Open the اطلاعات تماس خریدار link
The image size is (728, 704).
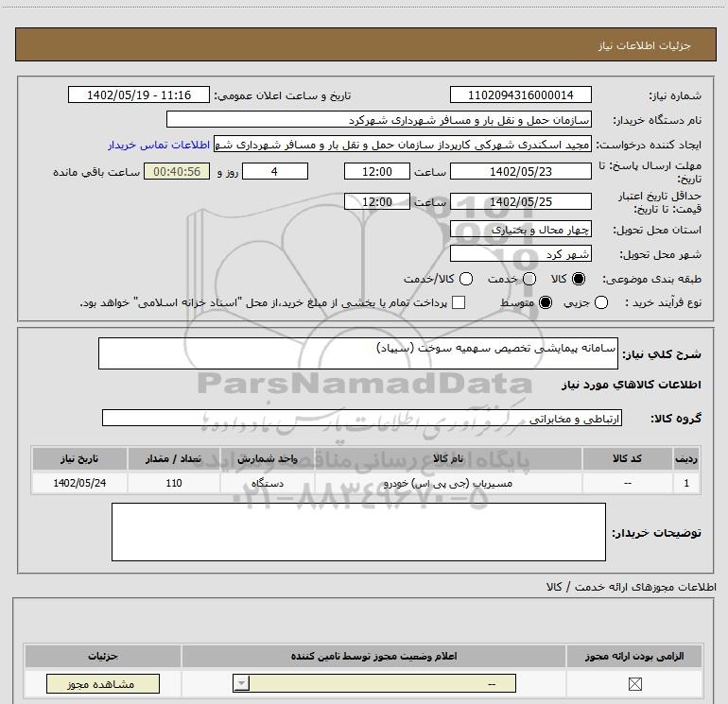159,145
